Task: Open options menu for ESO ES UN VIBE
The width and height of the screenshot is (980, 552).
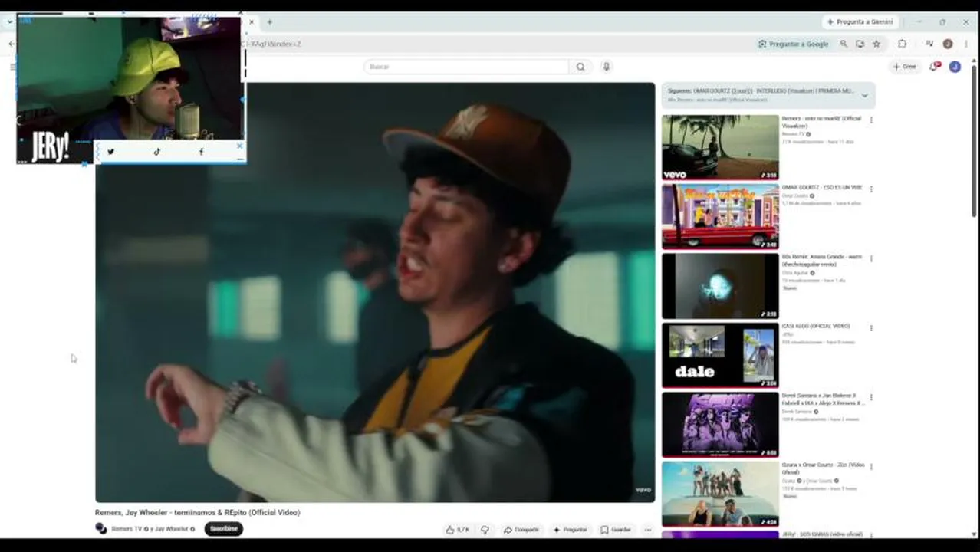Action: (871, 189)
